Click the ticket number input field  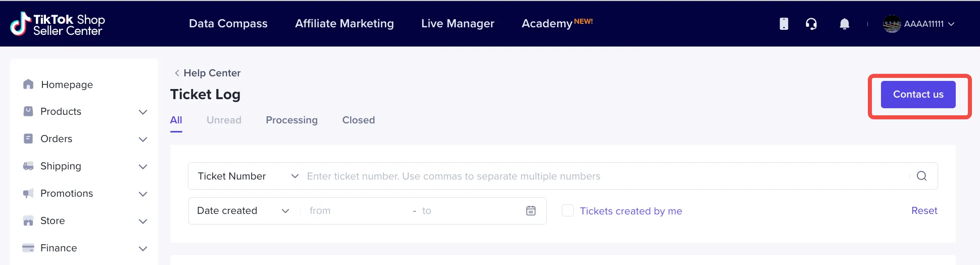coord(601,176)
